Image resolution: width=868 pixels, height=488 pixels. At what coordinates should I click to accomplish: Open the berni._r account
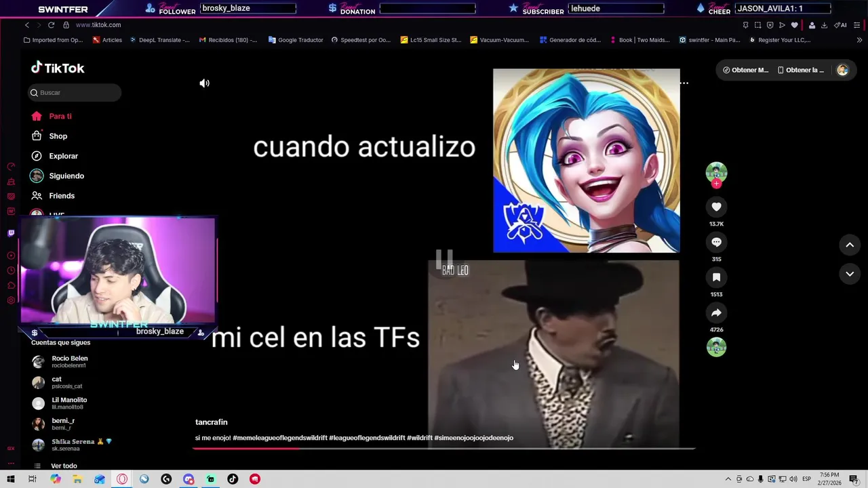54,424
